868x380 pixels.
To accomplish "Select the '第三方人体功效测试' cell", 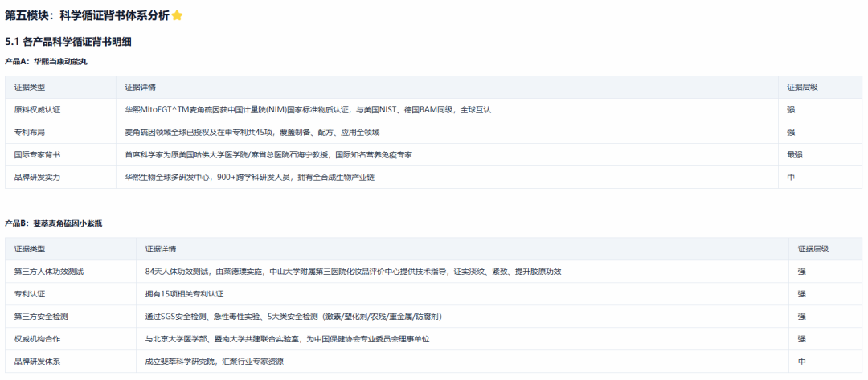I will click(49, 272).
